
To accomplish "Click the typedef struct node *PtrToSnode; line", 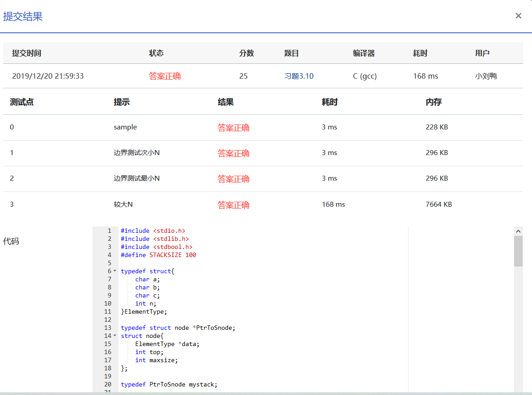I will (x=178, y=328).
